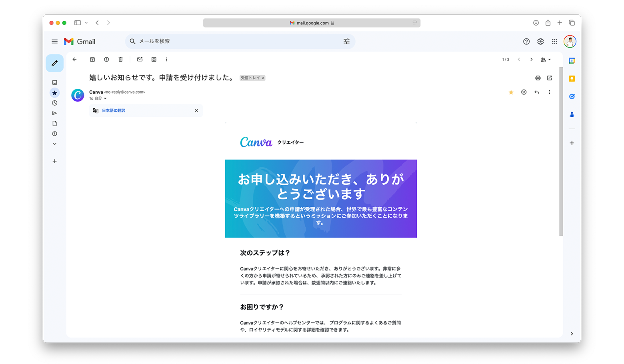
Task: Report this email as spam
Action: [x=106, y=60]
